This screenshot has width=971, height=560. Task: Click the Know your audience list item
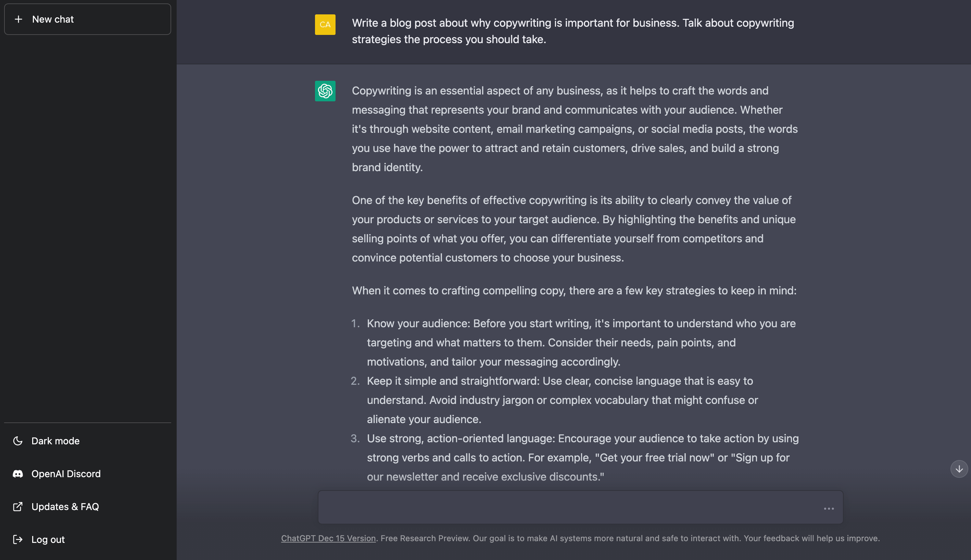click(581, 342)
